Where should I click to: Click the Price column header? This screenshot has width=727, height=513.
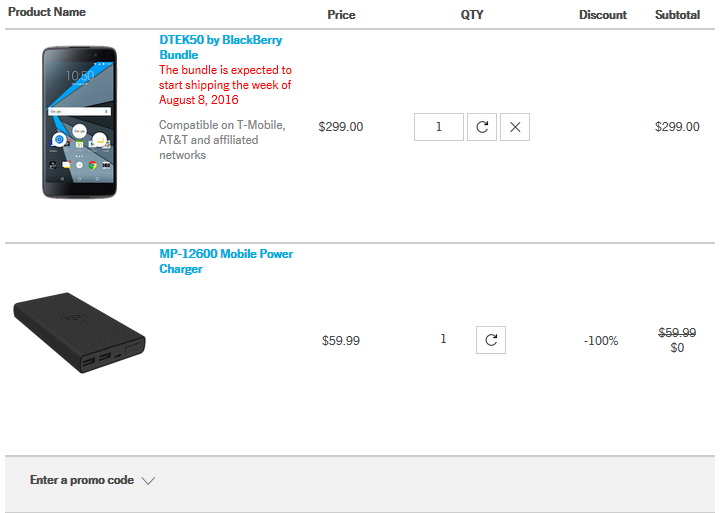click(x=341, y=15)
